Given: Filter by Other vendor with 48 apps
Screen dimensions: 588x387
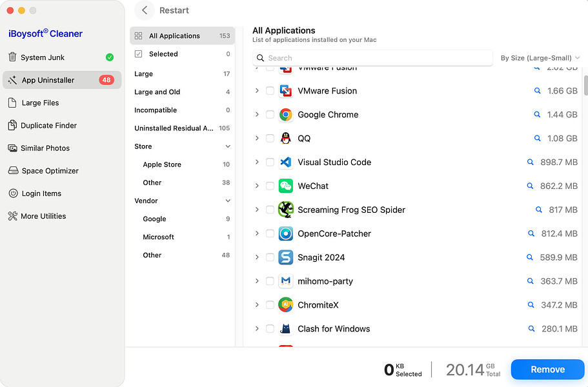Looking at the screenshot, I should coord(182,255).
